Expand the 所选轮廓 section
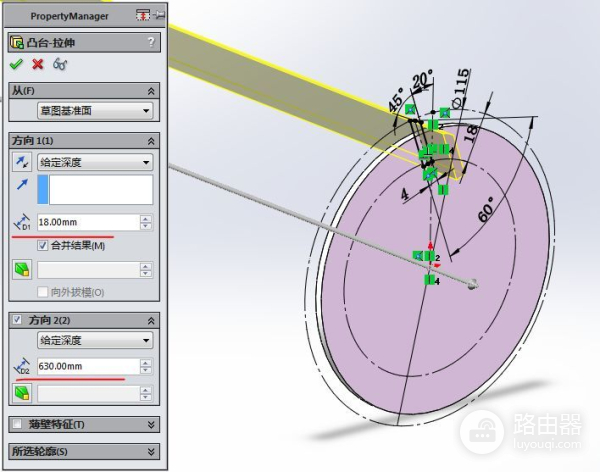Viewport: 600px width, 472px height. point(151,450)
